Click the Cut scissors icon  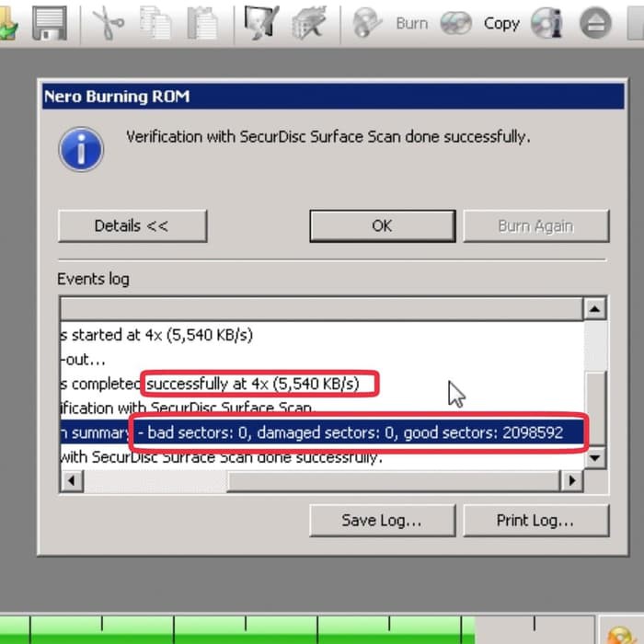[109, 23]
